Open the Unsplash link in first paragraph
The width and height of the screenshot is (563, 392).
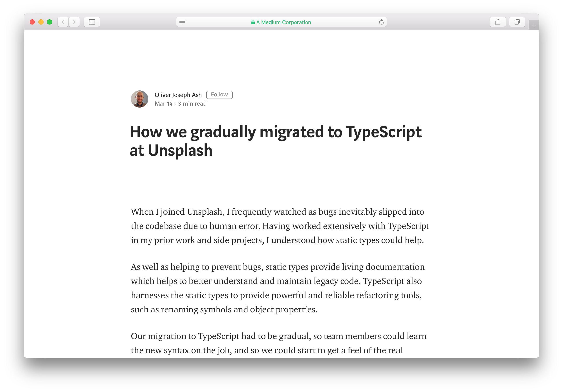(x=205, y=212)
